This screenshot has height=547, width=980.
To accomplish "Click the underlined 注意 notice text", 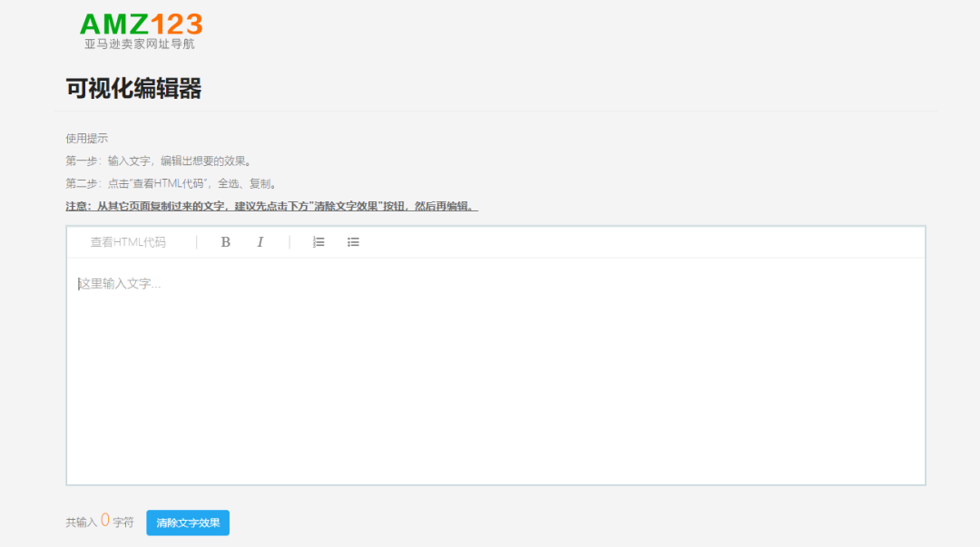I will point(272,206).
